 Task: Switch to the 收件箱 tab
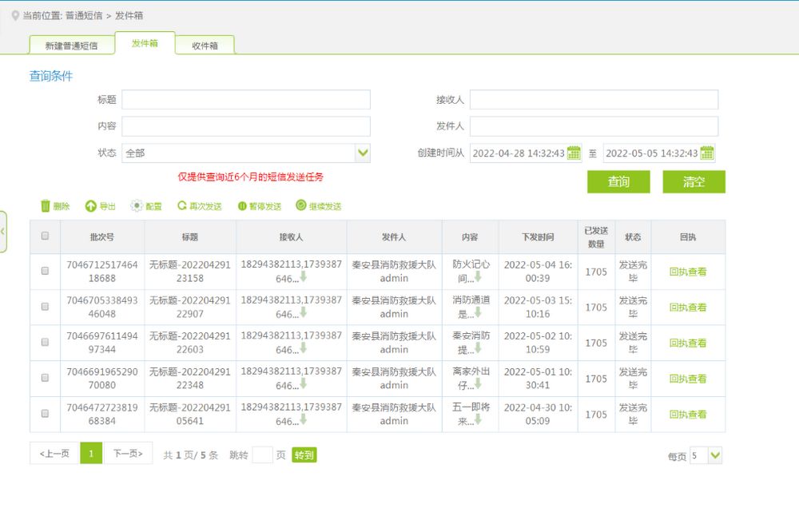click(205, 46)
